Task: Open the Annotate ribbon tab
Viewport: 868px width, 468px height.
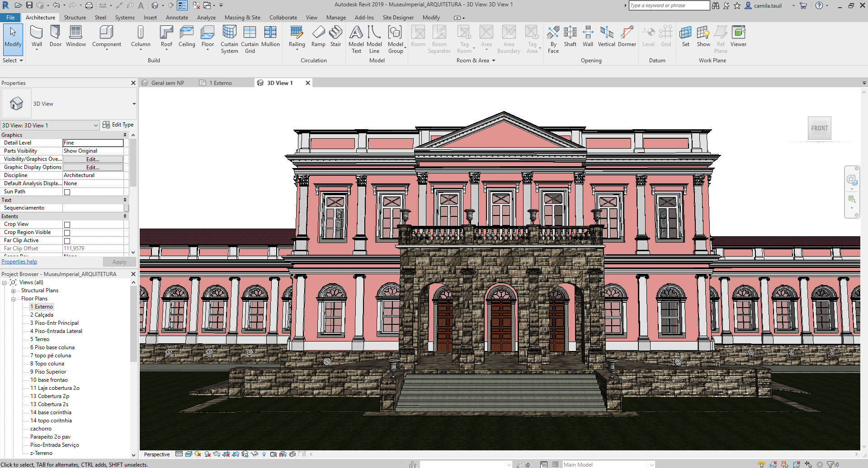Action: [x=177, y=18]
